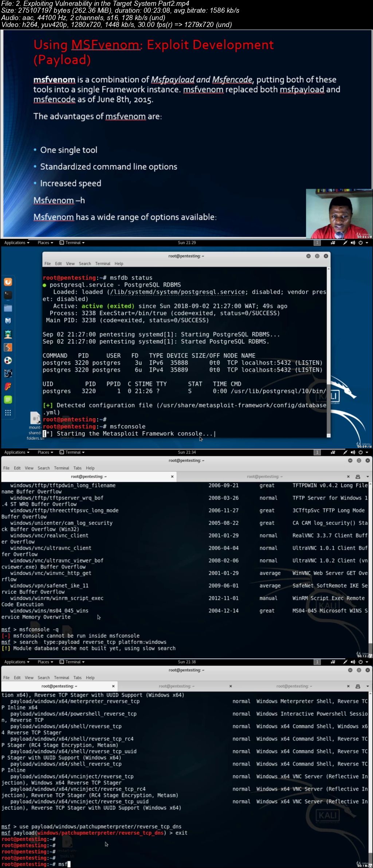Switch to middle tab in Sun 21:38 terminal
Screen dimensions: 373x868
click(177, 686)
